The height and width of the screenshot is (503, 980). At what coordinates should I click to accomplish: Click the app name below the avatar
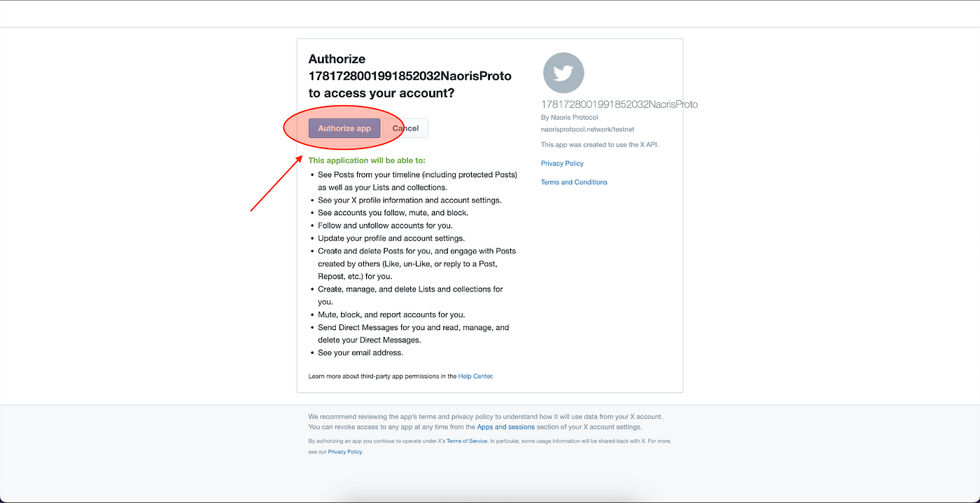coord(619,104)
